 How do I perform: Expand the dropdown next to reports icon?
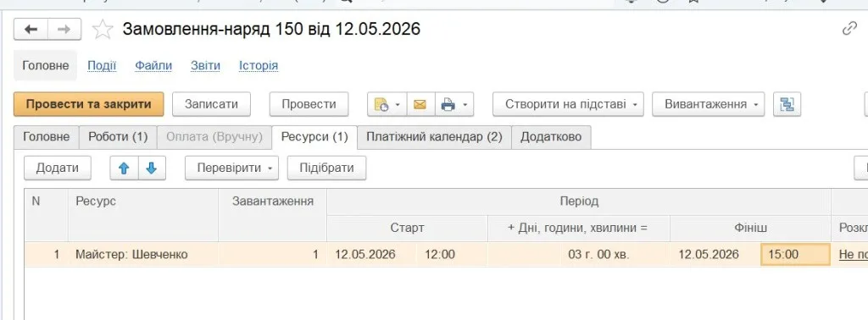398,104
